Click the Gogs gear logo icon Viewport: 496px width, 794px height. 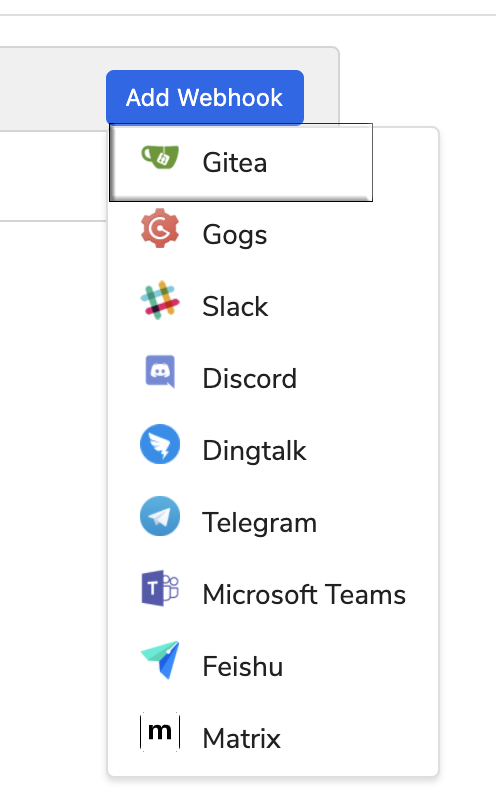point(160,228)
